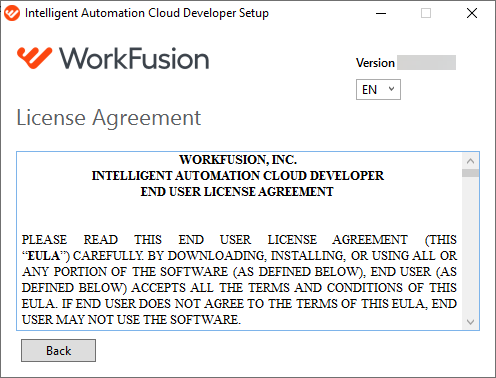
Task: Click the 'Intelligent Automation Cloud Developer Setup' window title
Action: (x=147, y=13)
